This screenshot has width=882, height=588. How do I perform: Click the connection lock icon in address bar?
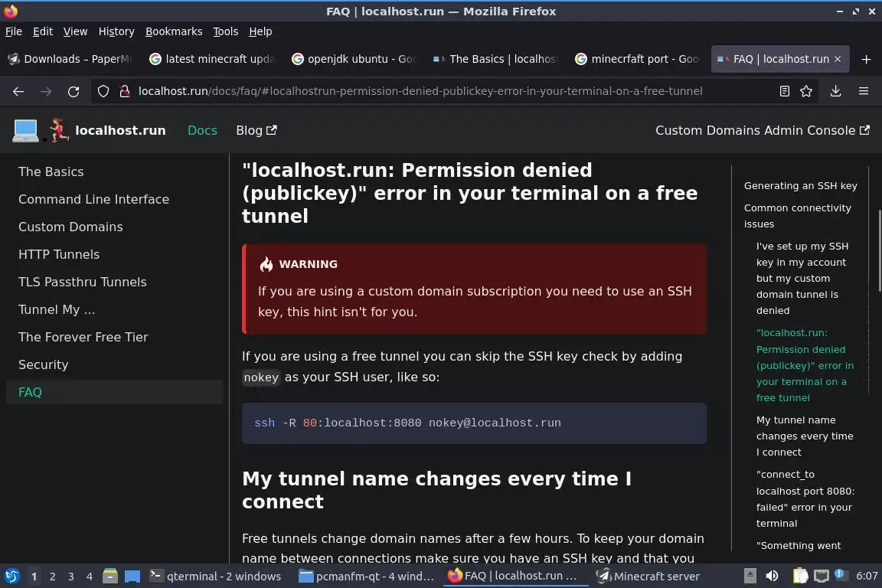coord(125,91)
